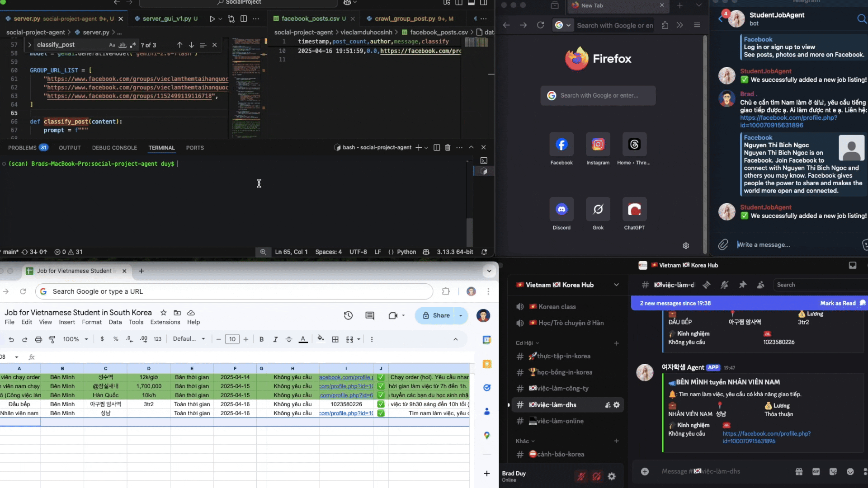Image resolution: width=868 pixels, height=488 pixels.
Task: Expand replace field in VS Code find widget
Action: [x=29, y=45]
